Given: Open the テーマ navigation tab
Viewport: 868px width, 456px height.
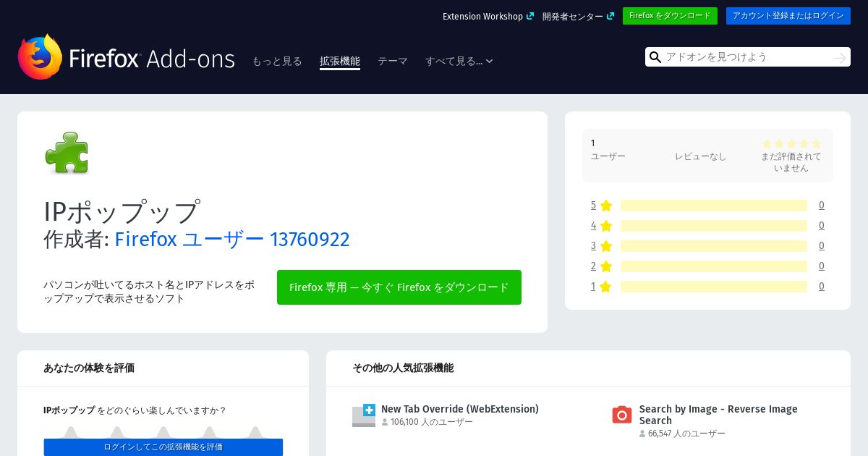Looking at the screenshot, I should 393,62.
